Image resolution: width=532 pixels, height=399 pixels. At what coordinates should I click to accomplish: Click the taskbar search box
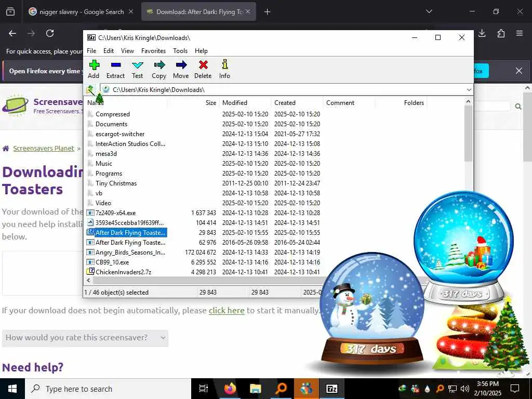108,389
